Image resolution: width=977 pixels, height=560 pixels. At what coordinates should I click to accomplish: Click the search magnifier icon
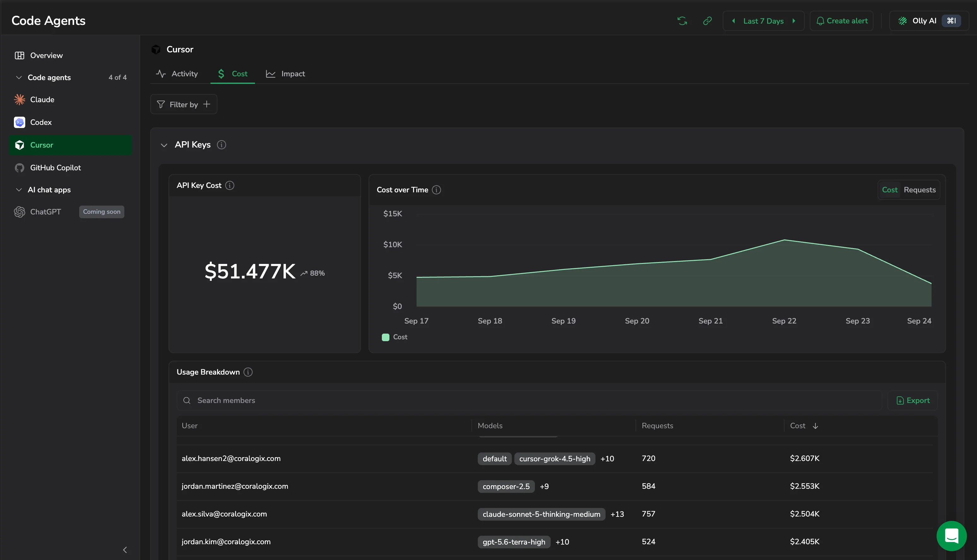187,400
